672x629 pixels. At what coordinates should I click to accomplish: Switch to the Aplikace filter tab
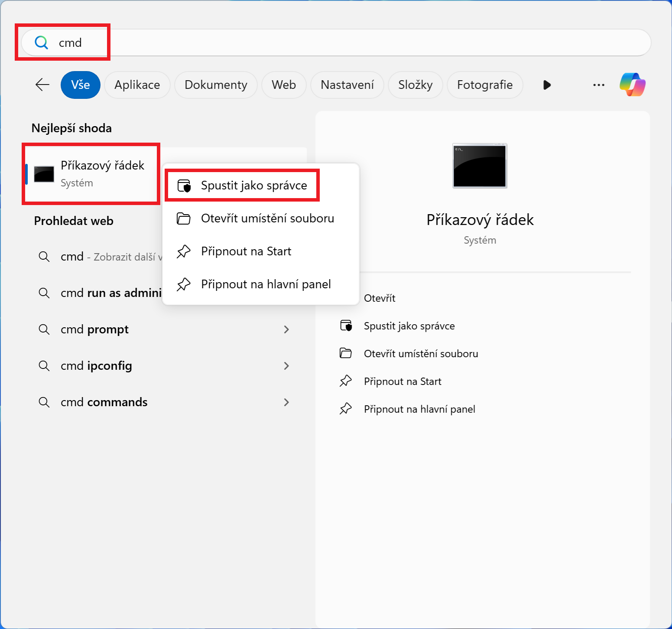[x=137, y=85]
